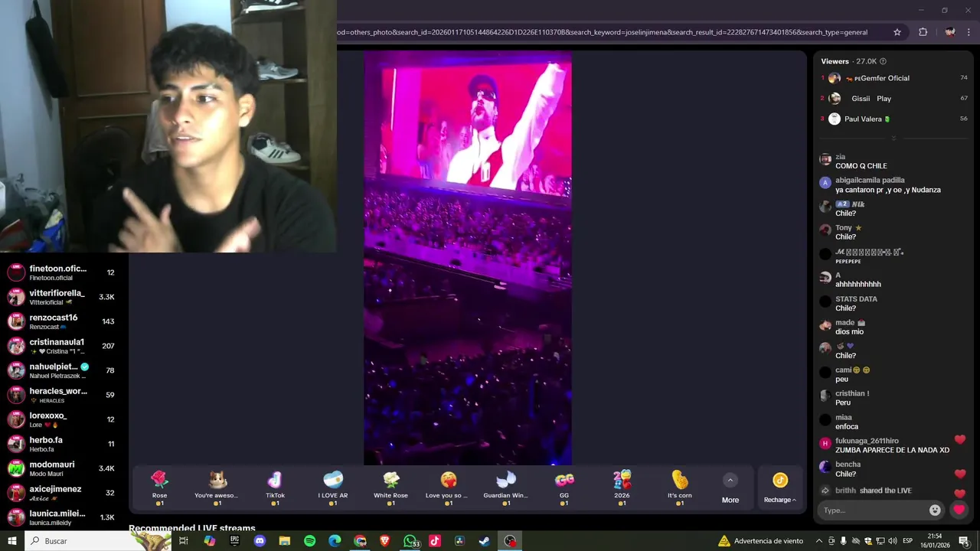The width and height of the screenshot is (980, 551).
Task: Open herbo.fa stream in sidebar
Action: point(61,444)
